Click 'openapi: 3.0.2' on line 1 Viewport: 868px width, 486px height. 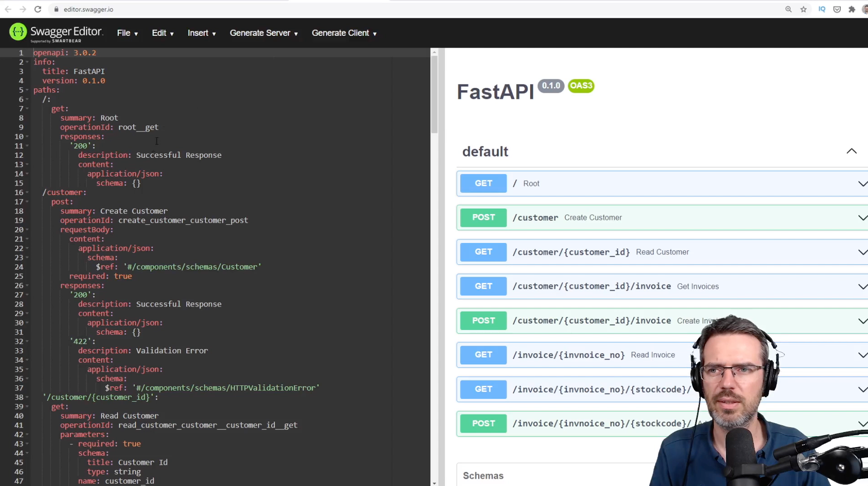pyautogui.click(x=64, y=53)
